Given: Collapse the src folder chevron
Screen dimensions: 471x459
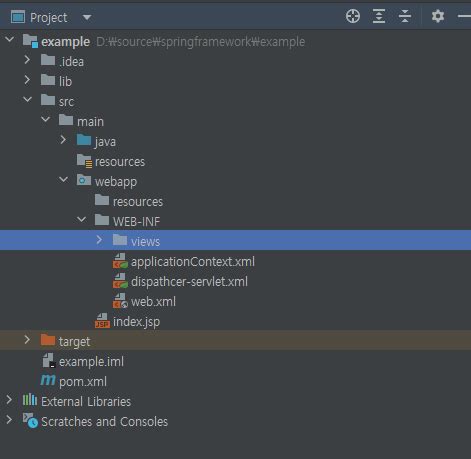Looking at the screenshot, I should click(28, 99).
